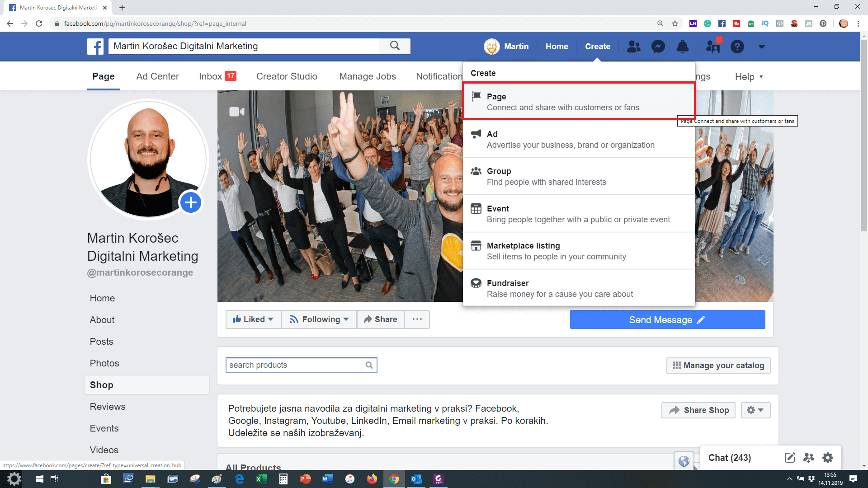This screenshot has width=868, height=488.
Task: Click the Send Message button
Action: tap(667, 320)
